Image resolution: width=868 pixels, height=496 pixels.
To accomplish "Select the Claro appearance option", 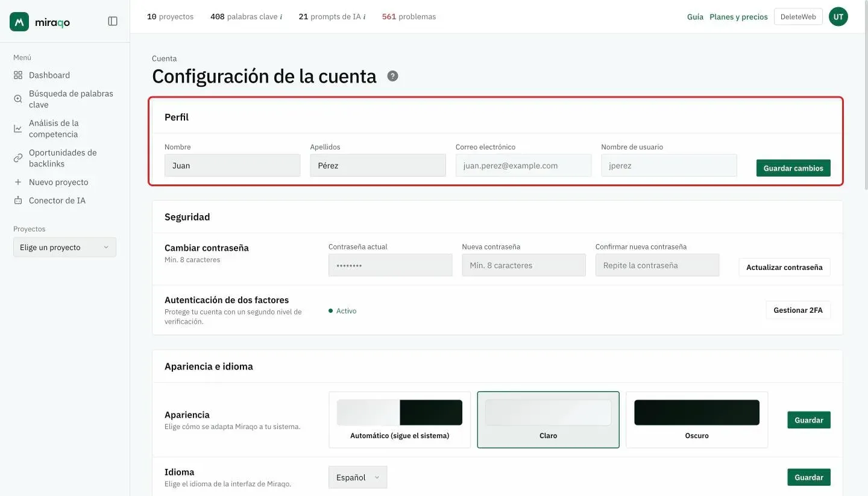I will click(x=549, y=420).
